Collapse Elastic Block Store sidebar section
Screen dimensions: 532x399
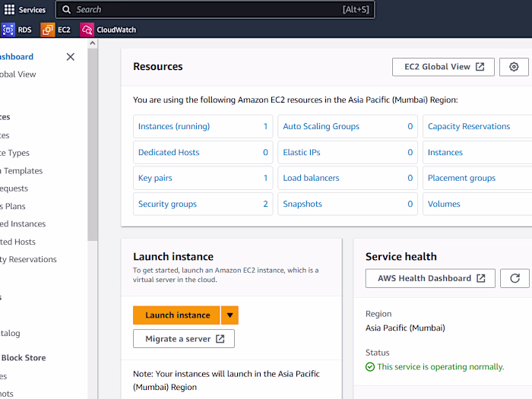(x=23, y=358)
